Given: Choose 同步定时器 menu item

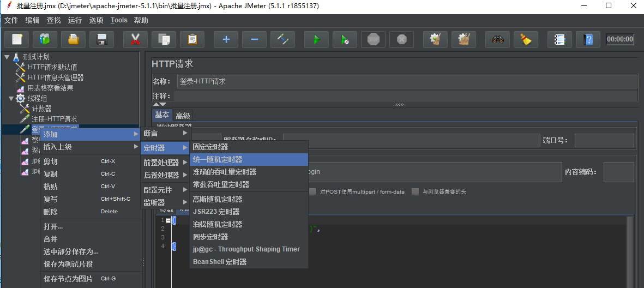Looking at the screenshot, I should 249,237.
